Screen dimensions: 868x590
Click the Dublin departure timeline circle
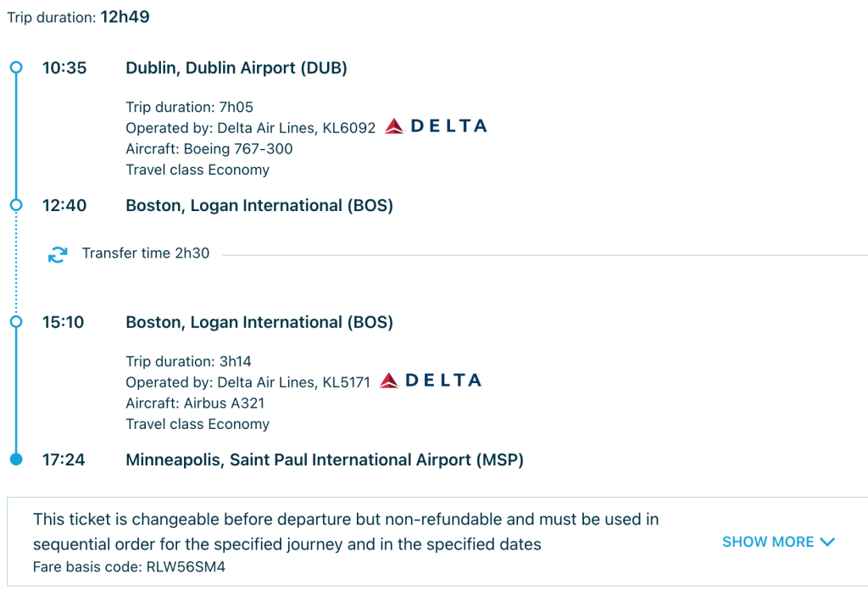pyautogui.click(x=16, y=68)
